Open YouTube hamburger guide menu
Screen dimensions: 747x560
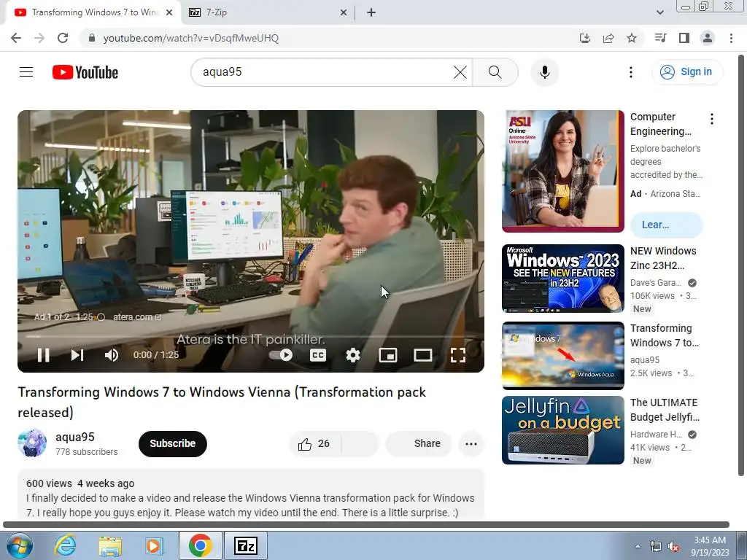pos(26,72)
